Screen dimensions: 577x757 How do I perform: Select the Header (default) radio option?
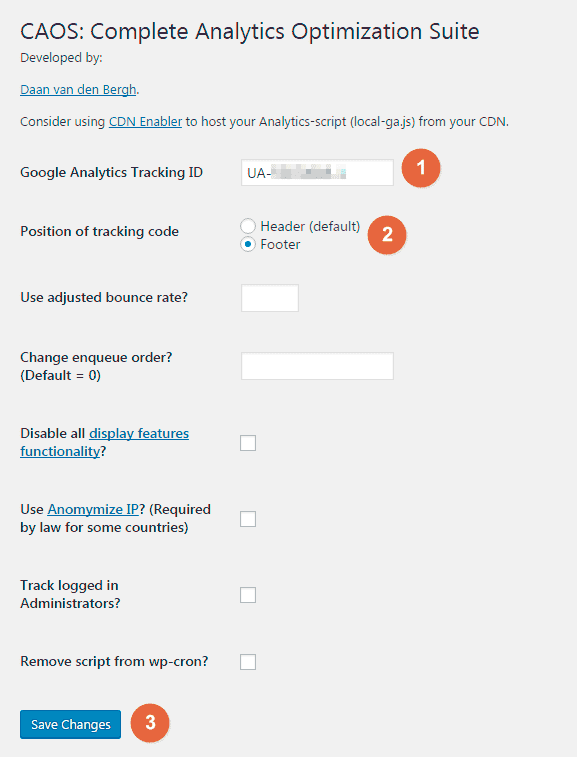click(248, 226)
